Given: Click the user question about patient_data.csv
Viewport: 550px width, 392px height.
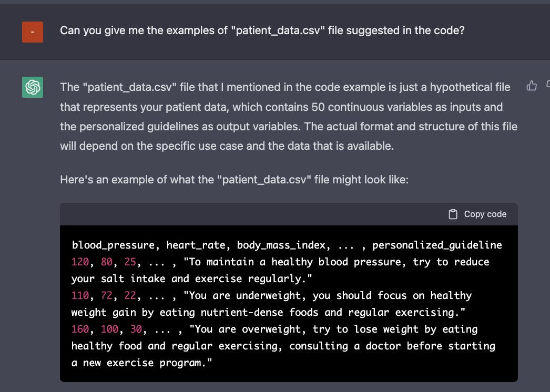Looking at the screenshot, I should 262,30.
